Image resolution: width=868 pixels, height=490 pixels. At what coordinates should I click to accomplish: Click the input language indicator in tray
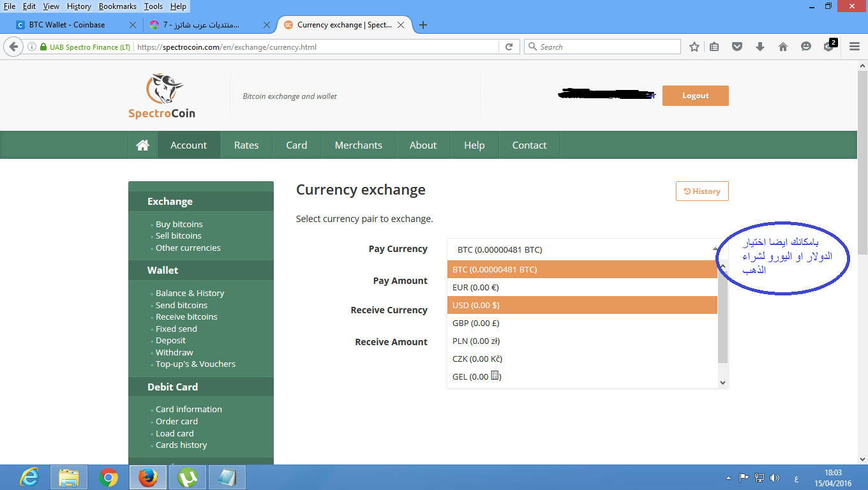pyautogui.click(x=796, y=478)
